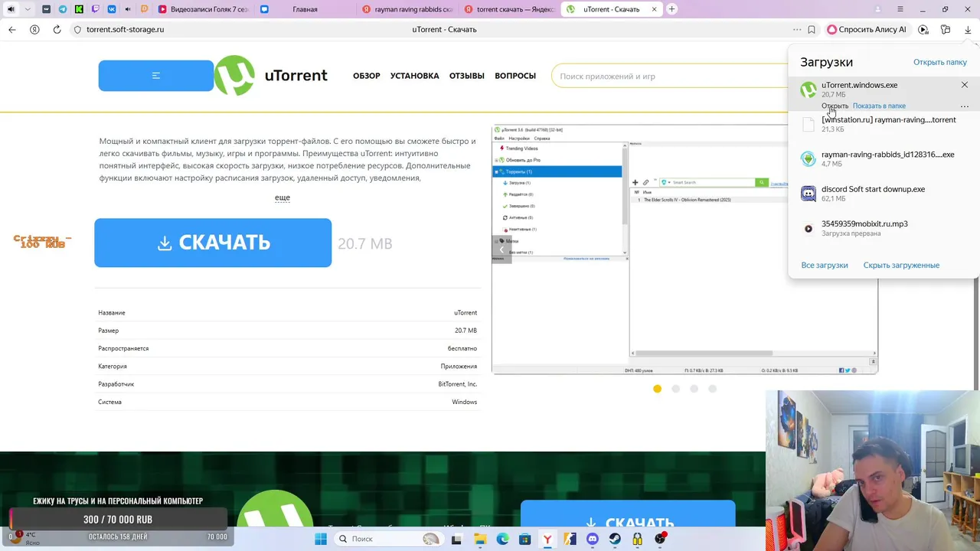Screen dimensions: 980x551
Task: Open the pinned Telegram tab
Action: click(x=63, y=9)
